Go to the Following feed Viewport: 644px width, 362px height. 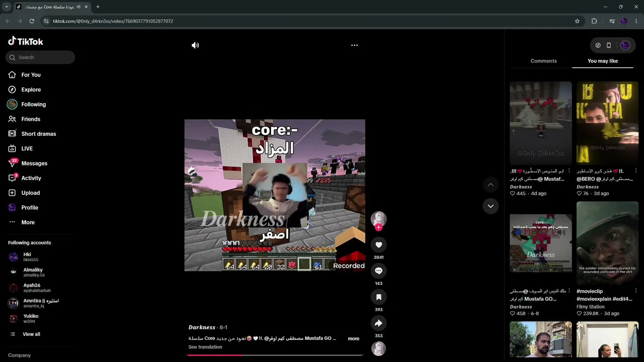(x=34, y=105)
